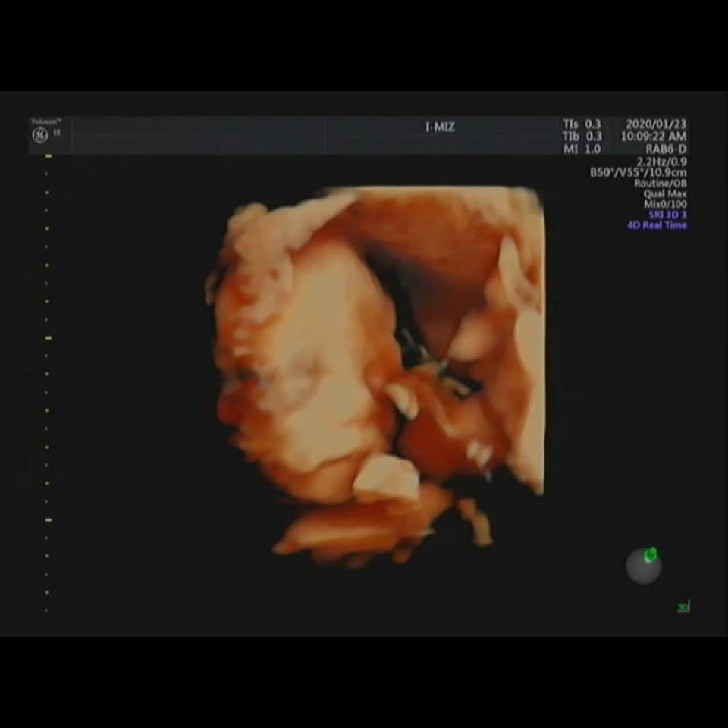Click the blue "SRI 3D 3" label
Viewport: 728px width, 728px height.
tap(667, 215)
